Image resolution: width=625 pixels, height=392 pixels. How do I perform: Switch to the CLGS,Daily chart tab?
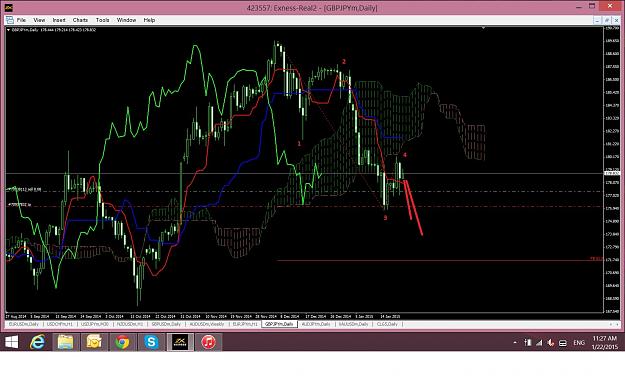point(387,324)
